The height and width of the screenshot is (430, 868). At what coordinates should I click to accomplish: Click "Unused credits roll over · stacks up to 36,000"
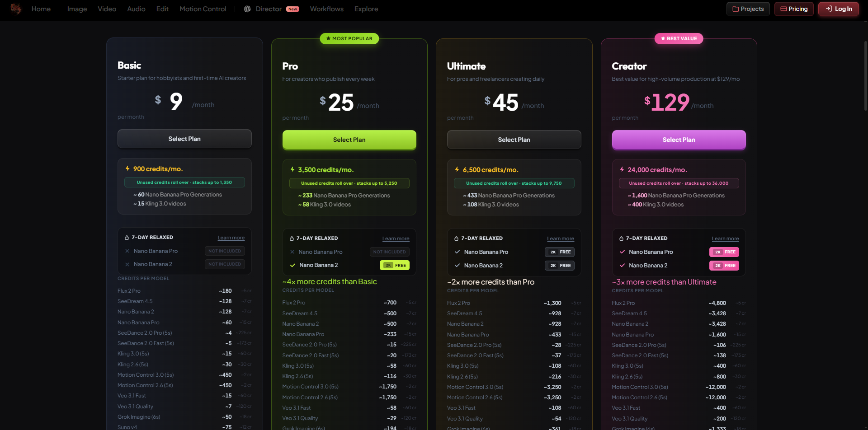coord(679,183)
